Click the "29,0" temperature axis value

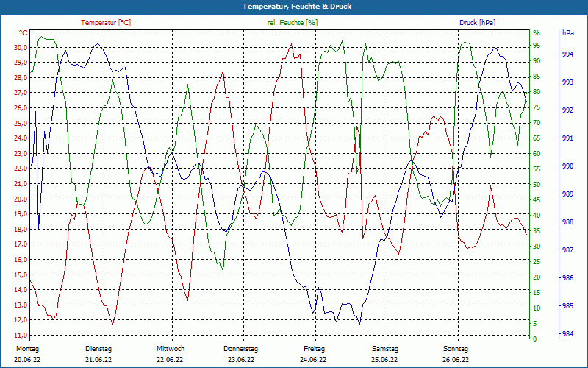(21, 63)
